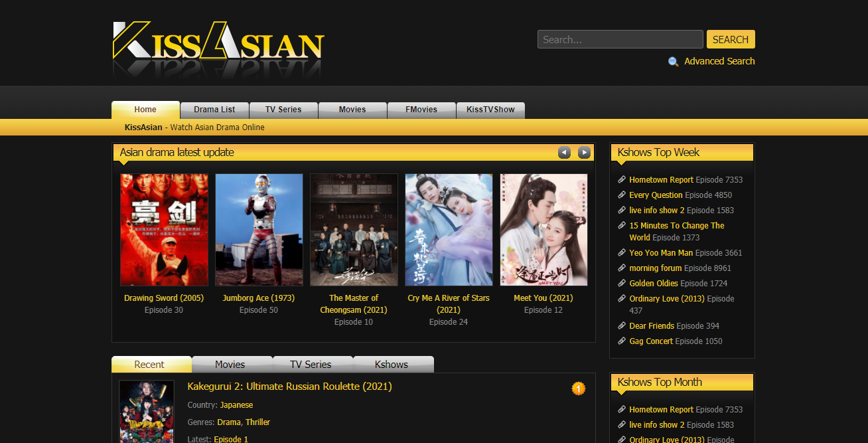This screenshot has height=443, width=868.
Task: Click paperclip icon beside Yeo Yoo Man Man
Action: tap(622, 253)
